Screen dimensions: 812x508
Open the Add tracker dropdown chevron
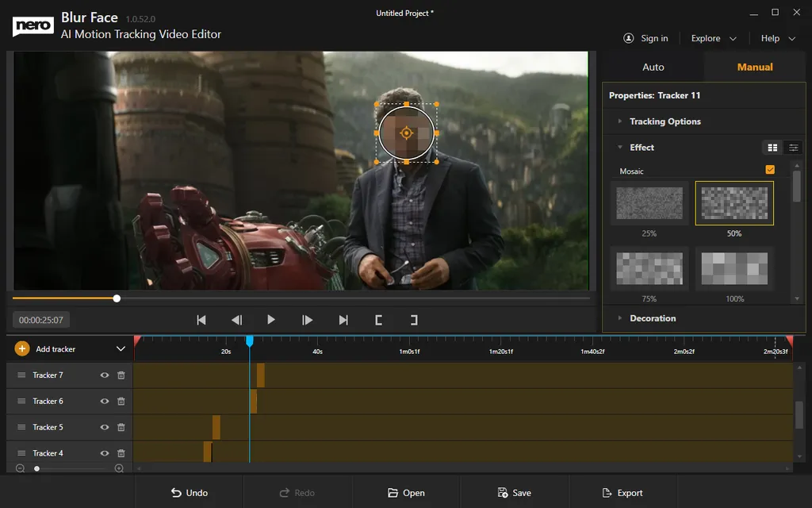(121, 348)
